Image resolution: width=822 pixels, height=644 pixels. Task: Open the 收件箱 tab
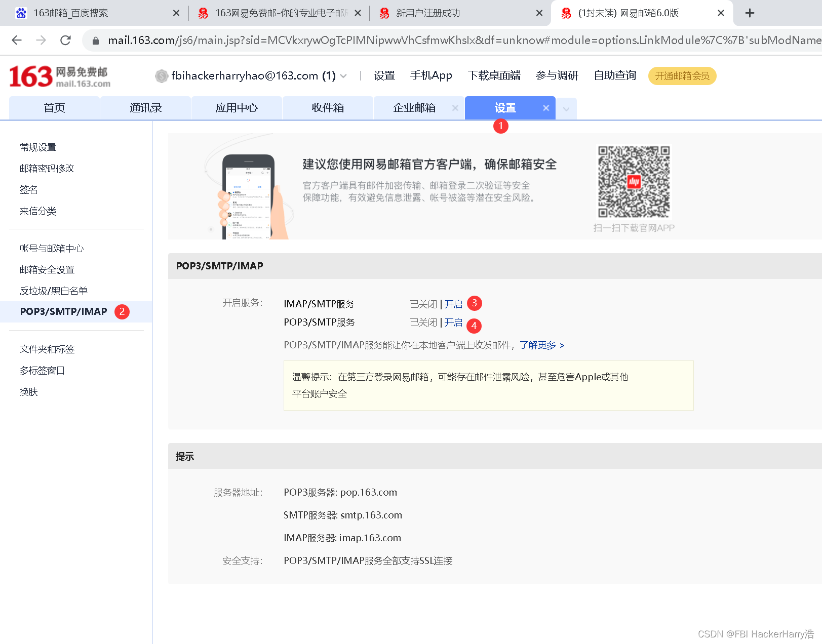(x=328, y=108)
